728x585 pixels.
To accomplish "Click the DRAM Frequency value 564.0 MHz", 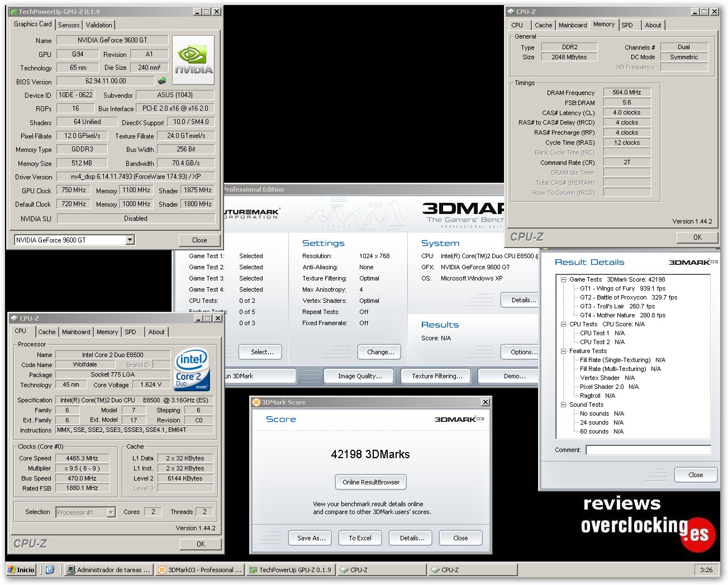I will point(627,92).
